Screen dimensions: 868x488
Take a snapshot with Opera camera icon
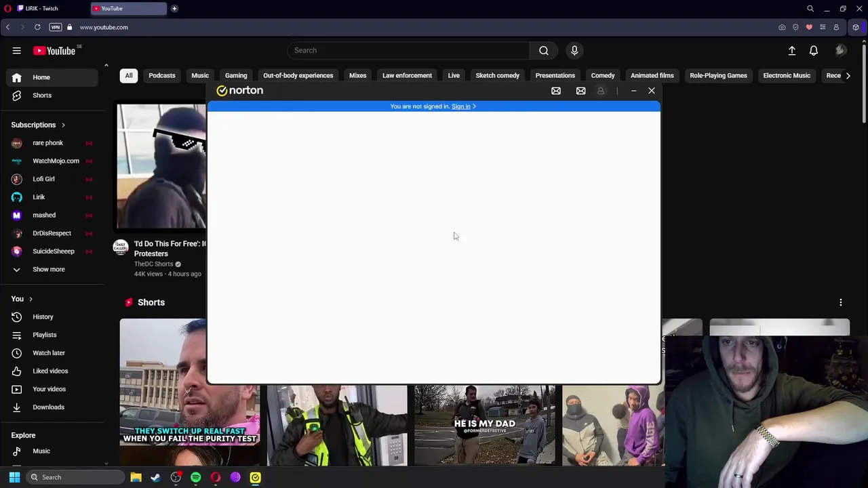[782, 27]
